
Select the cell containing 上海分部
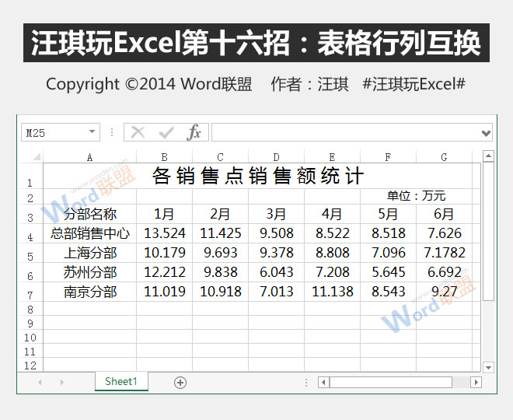[89, 253]
